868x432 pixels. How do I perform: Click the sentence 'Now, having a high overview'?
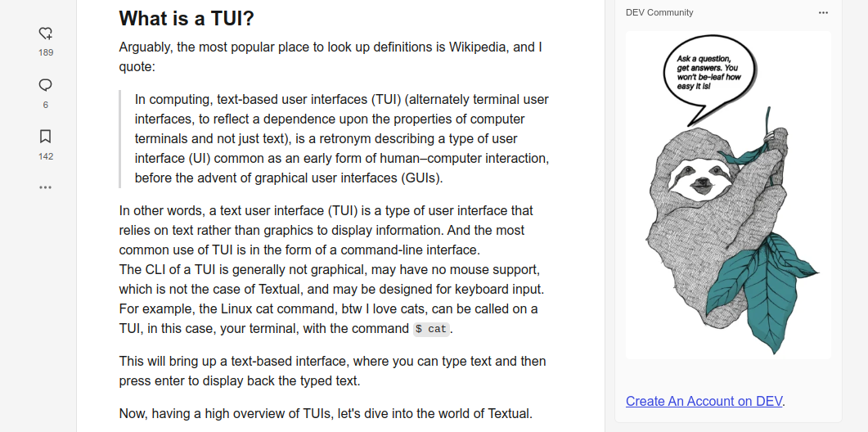point(326,414)
